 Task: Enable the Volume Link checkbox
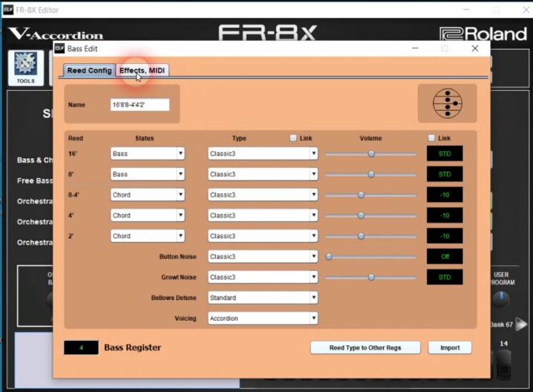click(x=432, y=138)
